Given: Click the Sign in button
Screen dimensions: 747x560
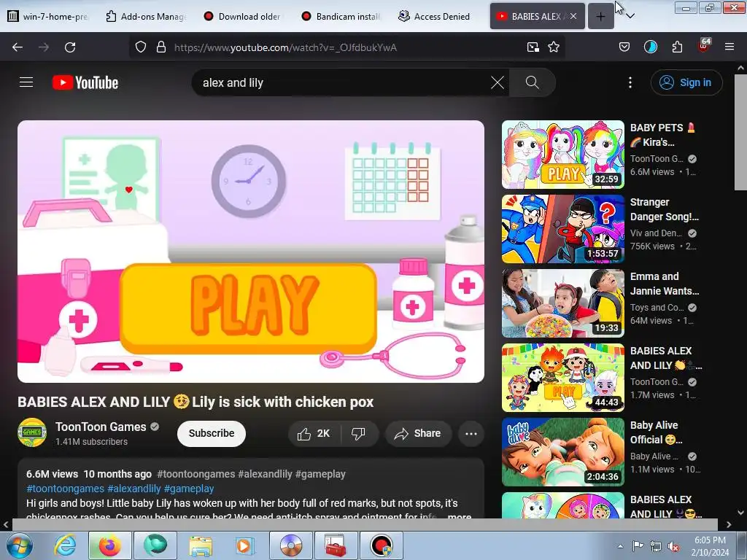Looking at the screenshot, I should coord(686,82).
